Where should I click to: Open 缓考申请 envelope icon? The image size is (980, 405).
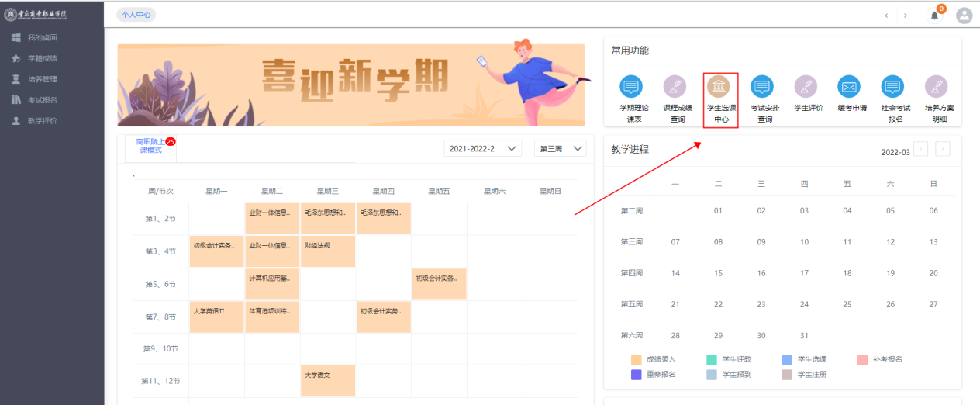tap(851, 87)
